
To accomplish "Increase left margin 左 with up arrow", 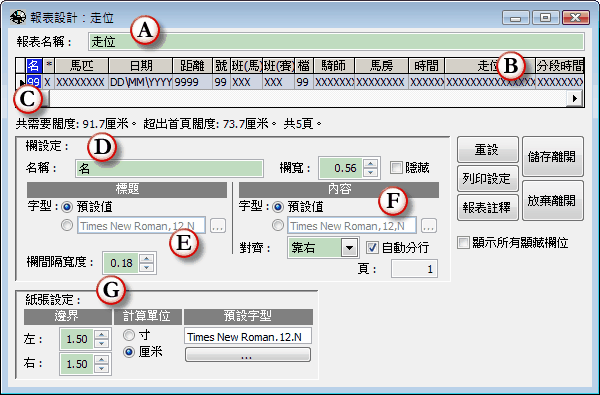I will 101,335.
